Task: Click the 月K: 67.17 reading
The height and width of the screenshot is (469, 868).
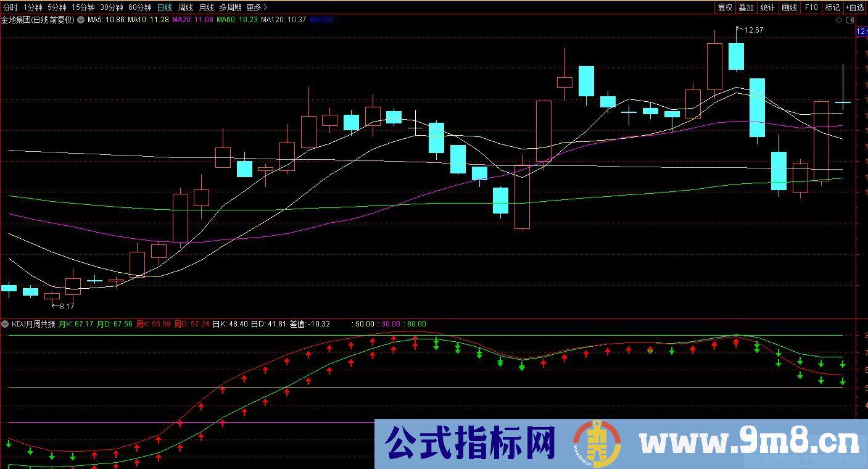Action: pos(76,324)
